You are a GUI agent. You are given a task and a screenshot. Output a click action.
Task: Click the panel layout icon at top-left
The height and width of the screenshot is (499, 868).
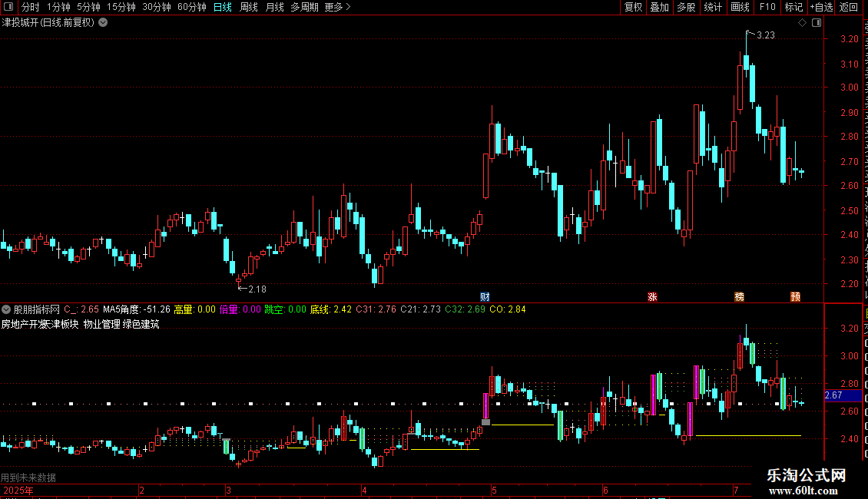coord(8,7)
